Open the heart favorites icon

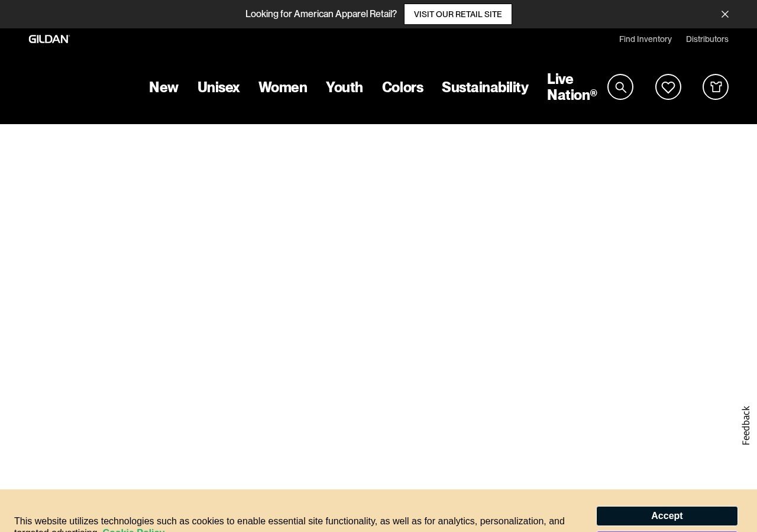pos(668,87)
